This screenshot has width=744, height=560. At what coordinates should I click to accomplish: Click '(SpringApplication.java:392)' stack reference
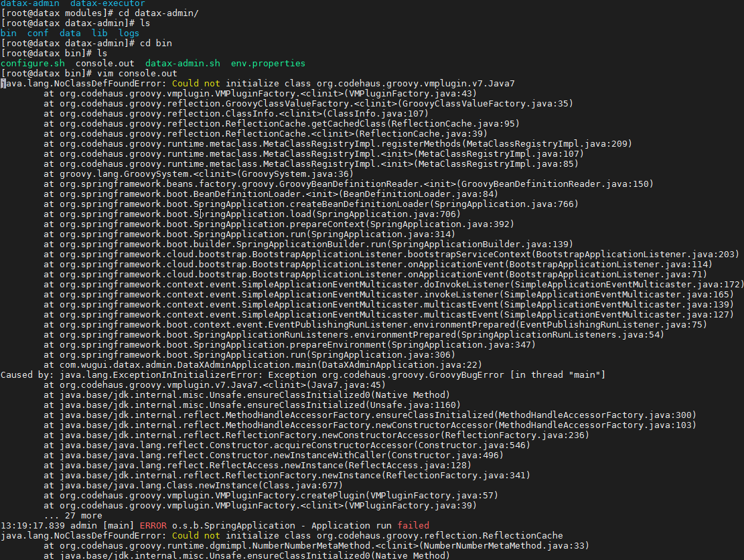pyautogui.click(x=439, y=224)
